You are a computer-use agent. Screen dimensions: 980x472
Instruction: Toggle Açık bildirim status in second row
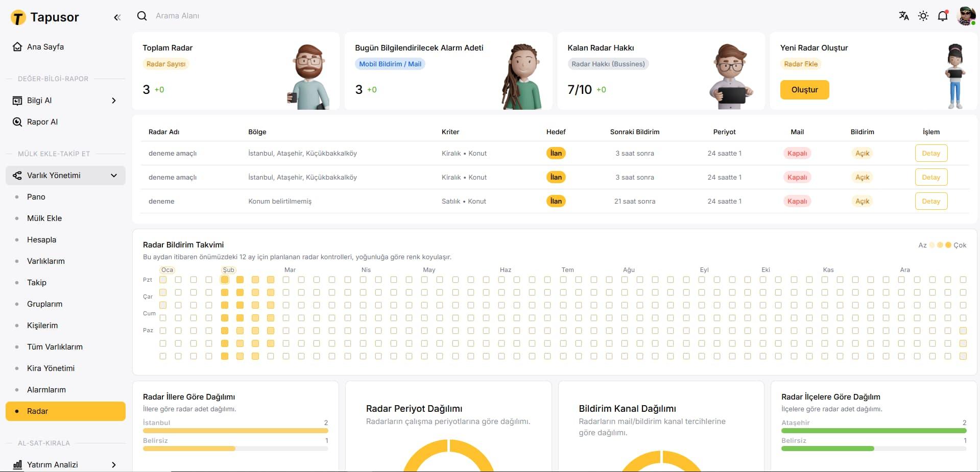pyautogui.click(x=862, y=177)
